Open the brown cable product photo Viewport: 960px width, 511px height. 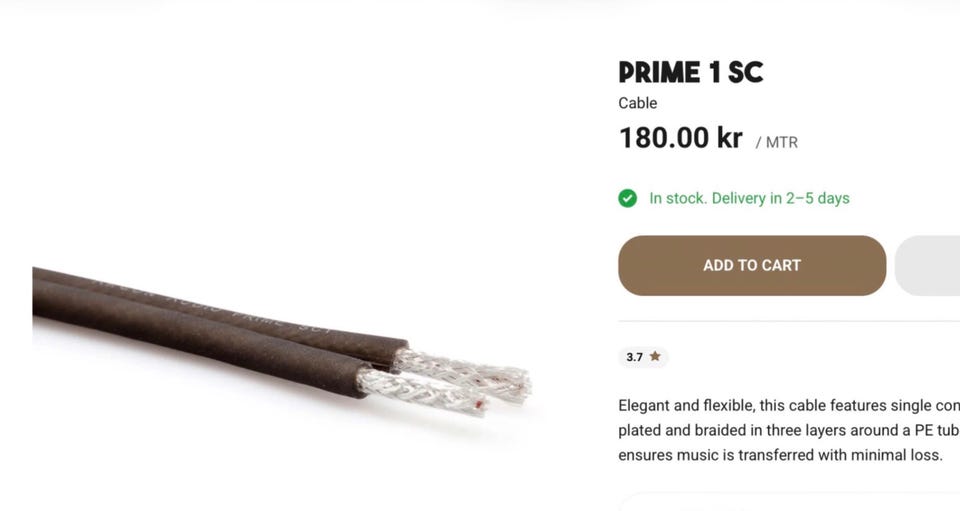[x=282, y=341]
